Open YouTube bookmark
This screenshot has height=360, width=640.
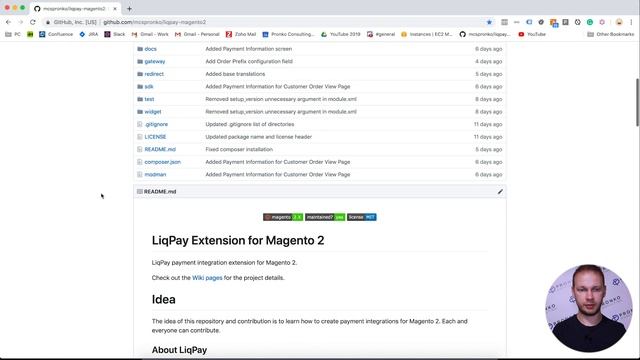click(x=532, y=35)
